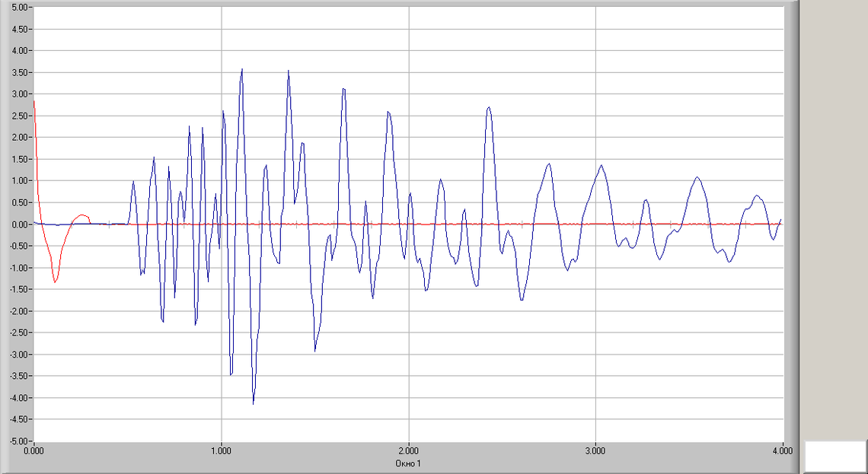Click the y-axis label -1.50
The width and height of the screenshot is (868, 474).
pos(18,289)
